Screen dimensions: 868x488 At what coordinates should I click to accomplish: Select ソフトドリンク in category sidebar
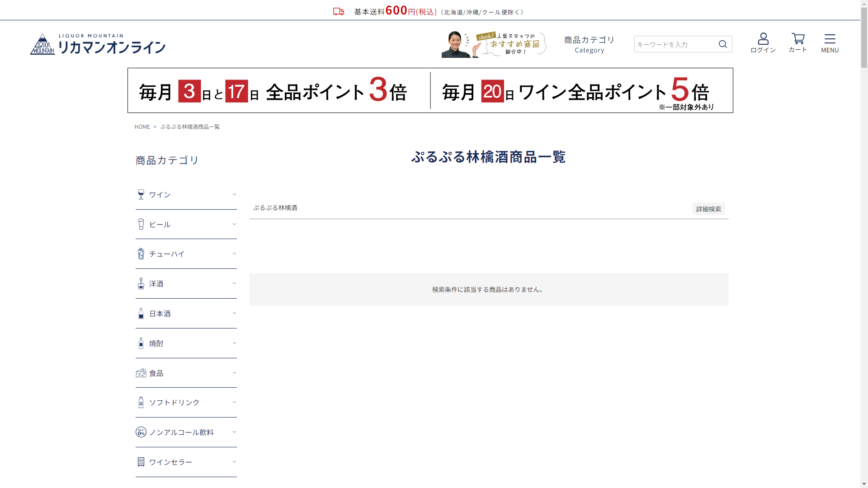(174, 403)
